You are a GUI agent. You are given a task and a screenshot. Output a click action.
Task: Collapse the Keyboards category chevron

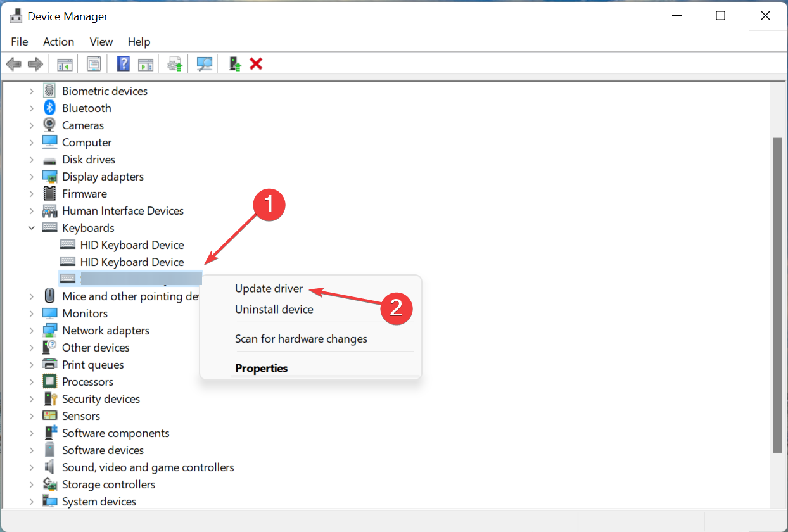pos(31,228)
